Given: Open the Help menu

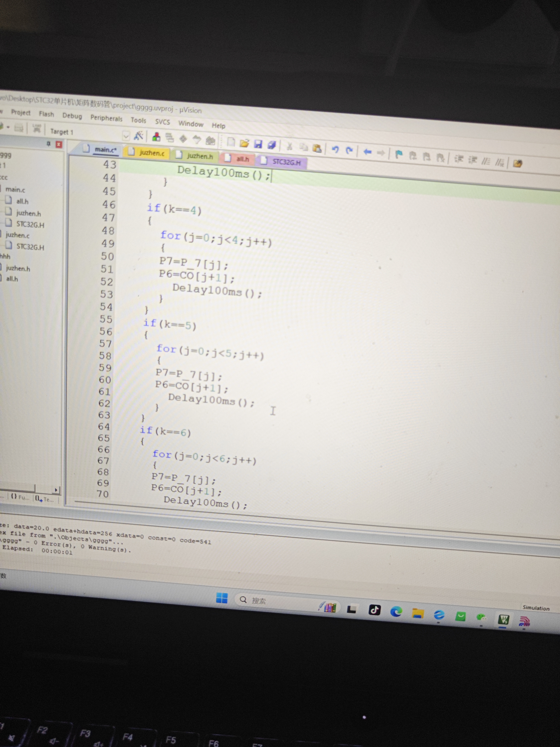Looking at the screenshot, I should [218, 126].
